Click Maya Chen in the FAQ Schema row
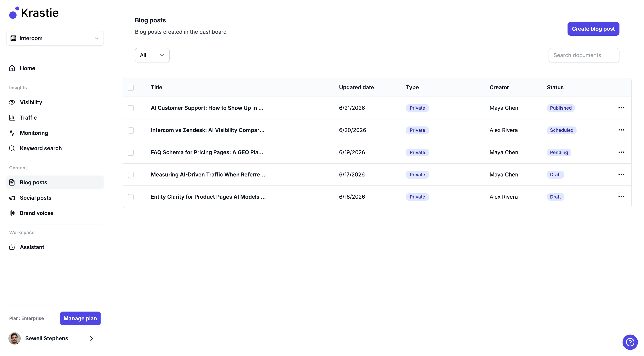644x356 pixels. pyautogui.click(x=504, y=152)
